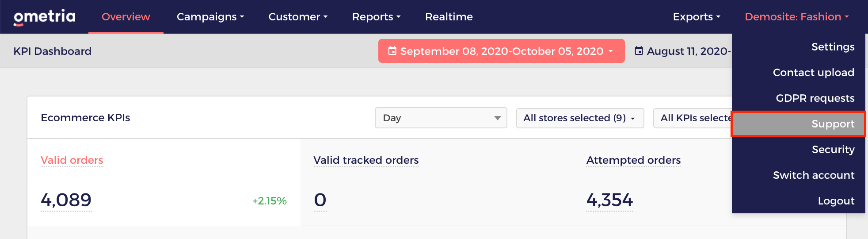Open the Day granularity select box
This screenshot has width=868, height=239.
pyautogui.click(x=441, y=118)
